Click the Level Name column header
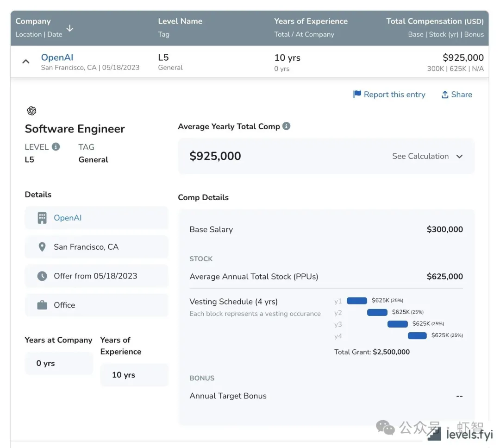 click(x=180, y=21)
